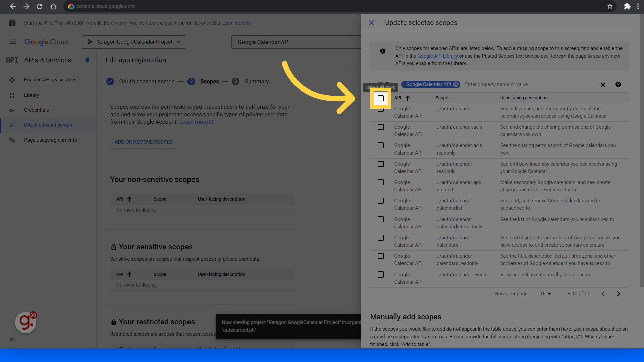Close the Update selected scopes panel

(371, 23)
